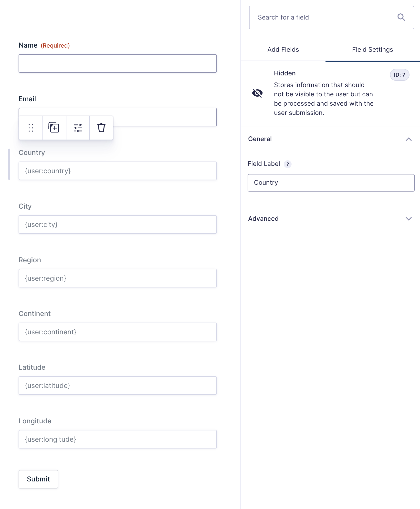Click the Search for a field box
Image resolution: width=420 pixels, height=509 pixels.
pyautogui.click(x=325, y=18)
